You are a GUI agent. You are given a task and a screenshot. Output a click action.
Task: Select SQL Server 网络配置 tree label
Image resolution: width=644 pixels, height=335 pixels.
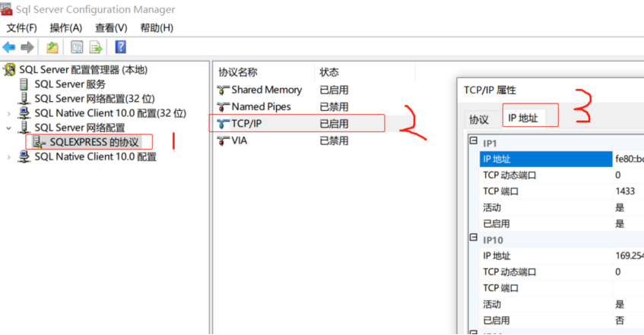click(80, 128)
